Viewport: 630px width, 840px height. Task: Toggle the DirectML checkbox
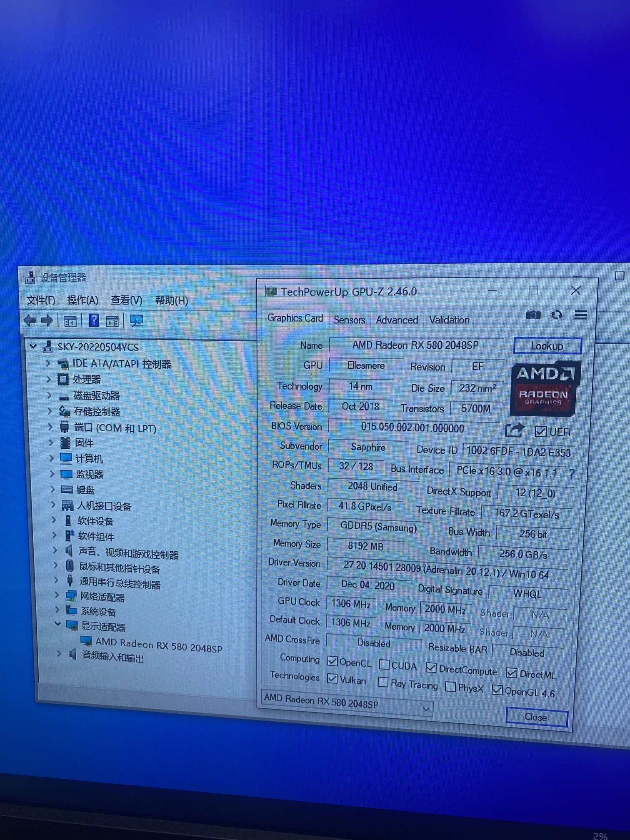point(511,672)
